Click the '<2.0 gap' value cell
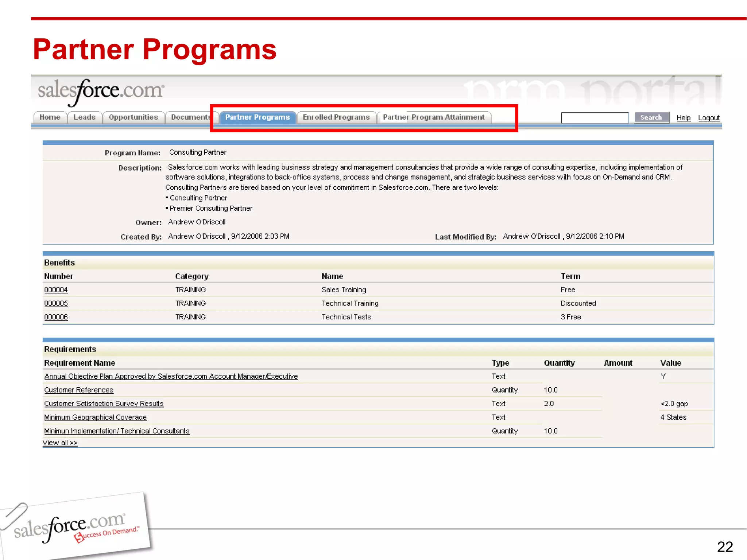This screenshot has width=747, height=560. pyautogui.click(x=674, y=404)
